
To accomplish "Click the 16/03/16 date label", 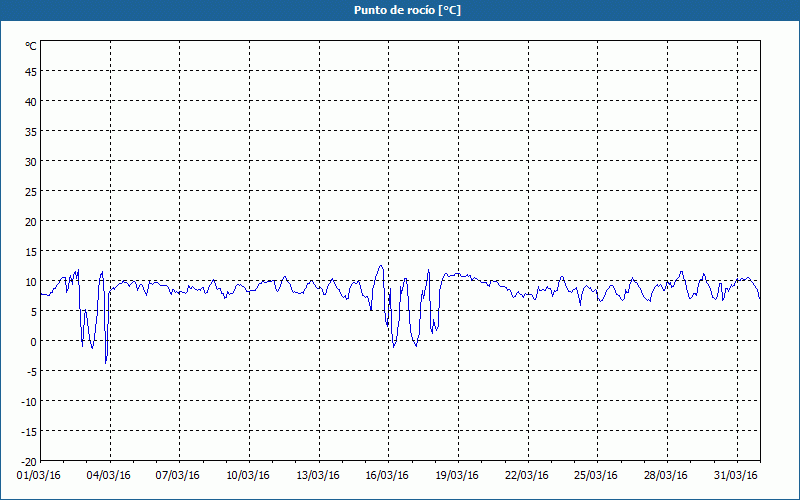I will point(387,476).
